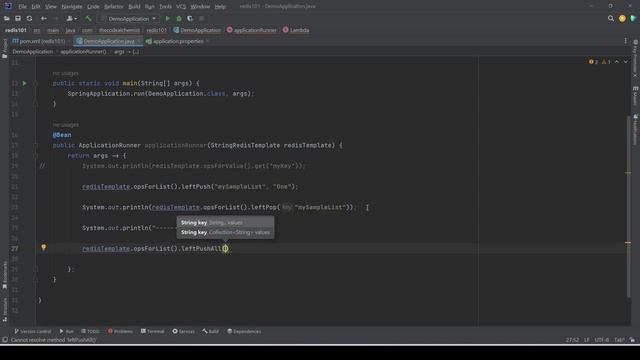Open the Dependencies tool window
The height and width of the screenshot is (360, 640).
pos(244,331)
